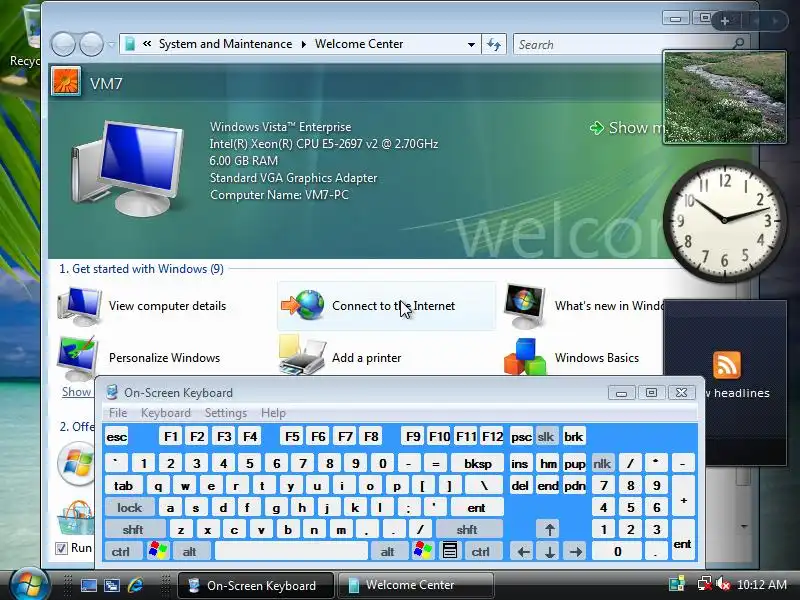Click 6.00 GB RAM text

[x=243, y=161]
